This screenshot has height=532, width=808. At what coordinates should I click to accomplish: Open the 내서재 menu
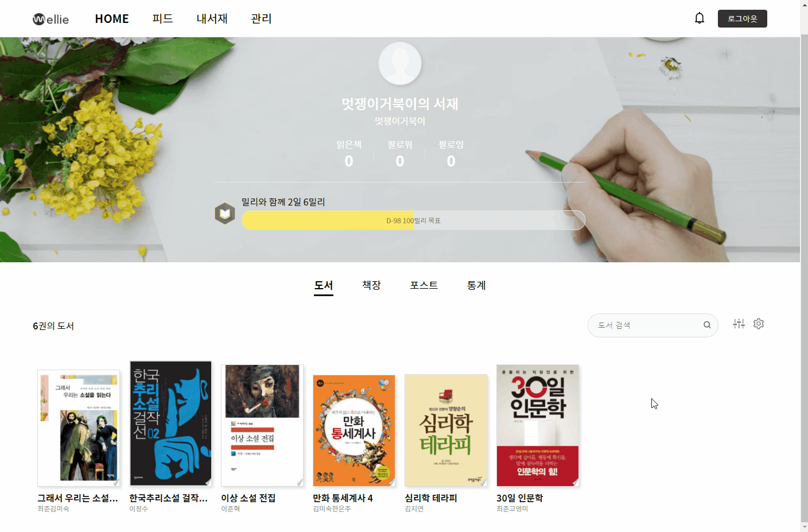[212, 18]
